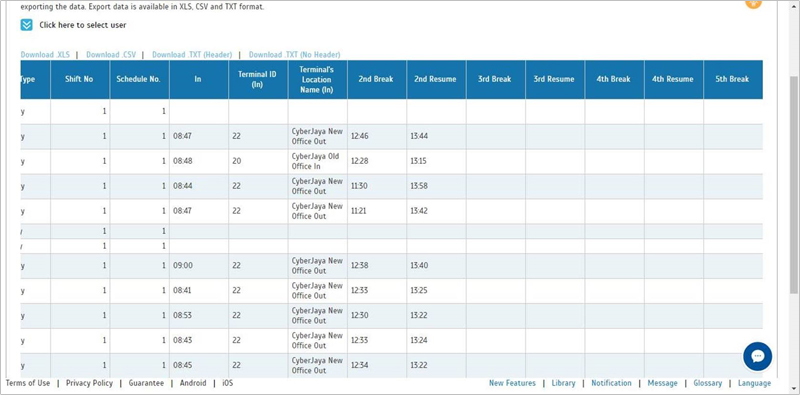
Task: Open the New Features link
Action: click(x=512, y=383)
